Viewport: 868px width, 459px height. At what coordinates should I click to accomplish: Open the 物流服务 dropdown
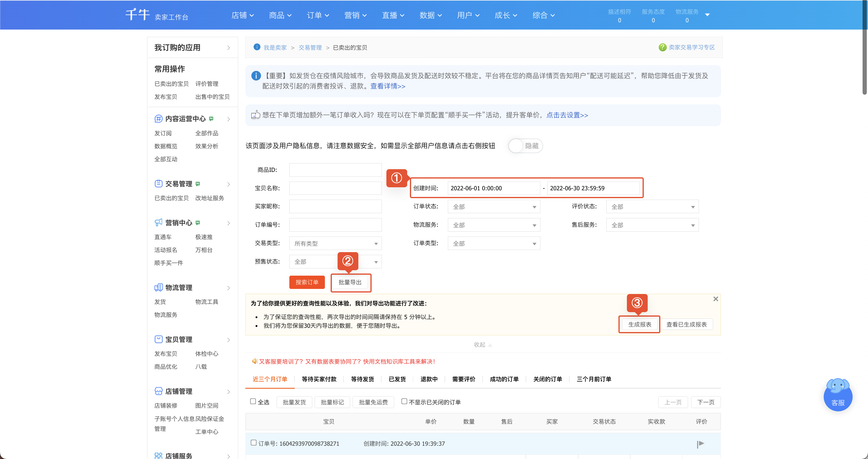coord(494,225)
